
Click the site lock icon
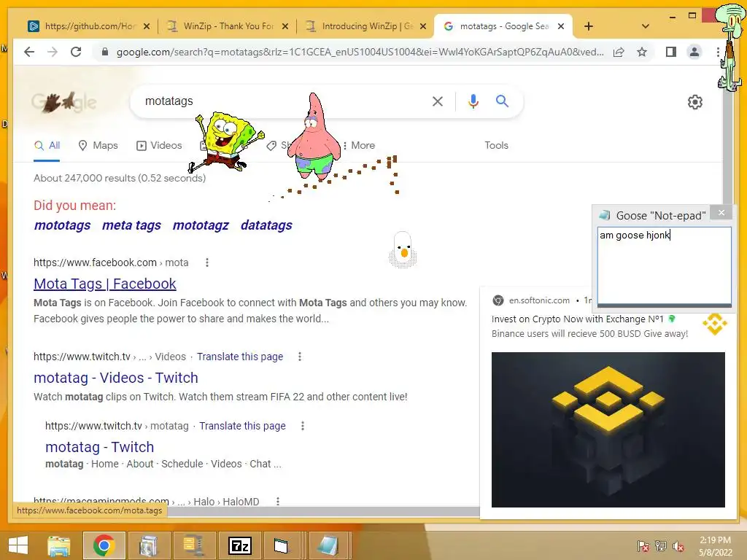tap(105, 52)
